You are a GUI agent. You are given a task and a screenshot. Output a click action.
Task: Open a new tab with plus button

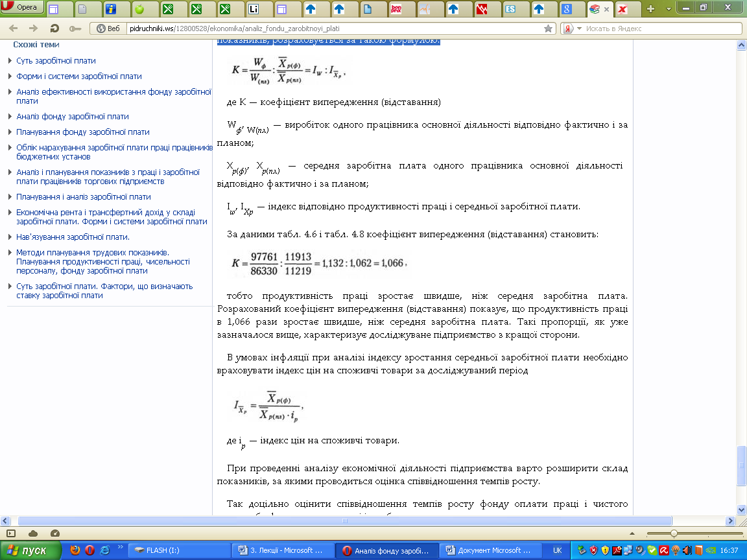tap(651, 8)
